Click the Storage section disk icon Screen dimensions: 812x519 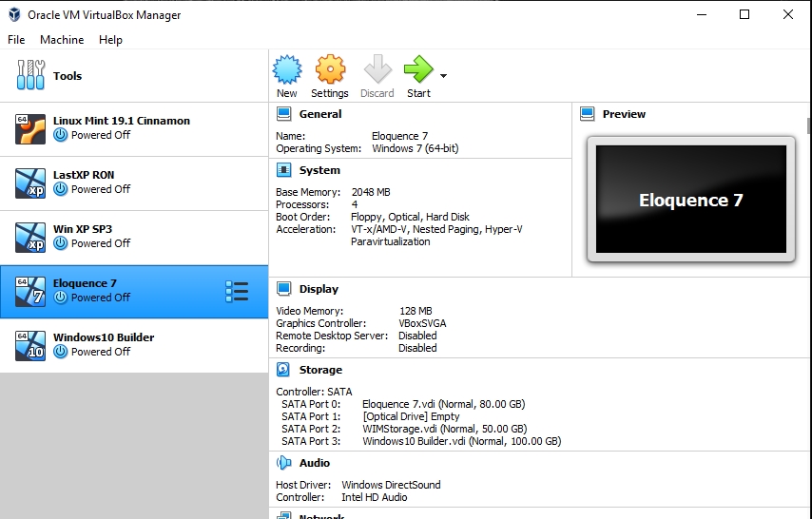coord(283,370)
